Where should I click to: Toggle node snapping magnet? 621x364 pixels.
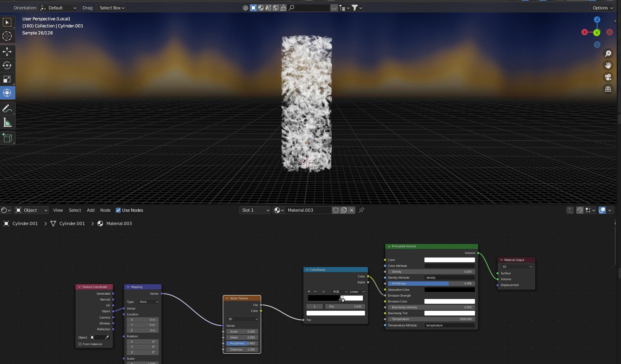tap(580, 210)
